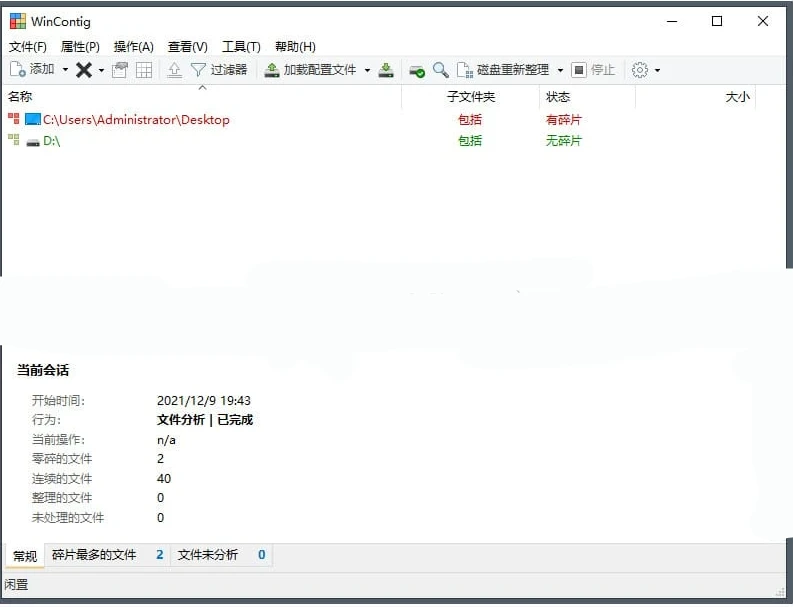Click the 当前会话 heading

coord(42,370)
